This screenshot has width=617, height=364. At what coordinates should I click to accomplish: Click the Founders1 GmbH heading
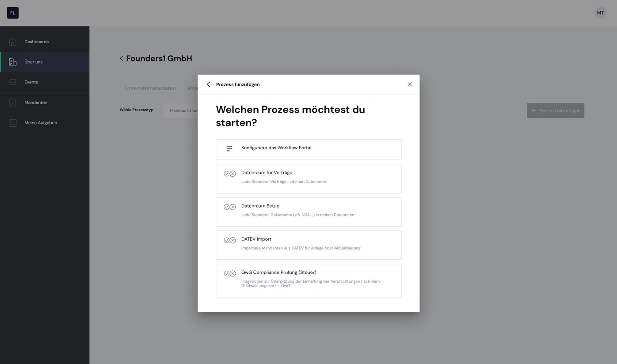(159, 58)
